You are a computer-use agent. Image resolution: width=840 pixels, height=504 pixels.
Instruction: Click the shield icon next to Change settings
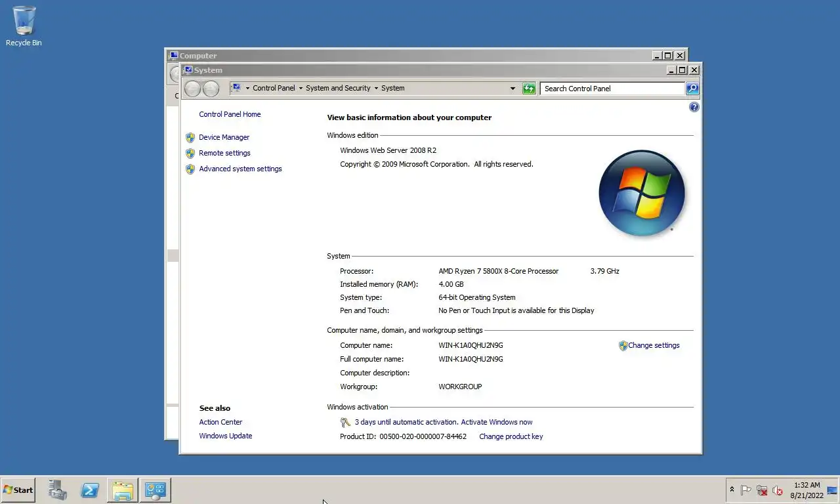(x=623, y=345)
